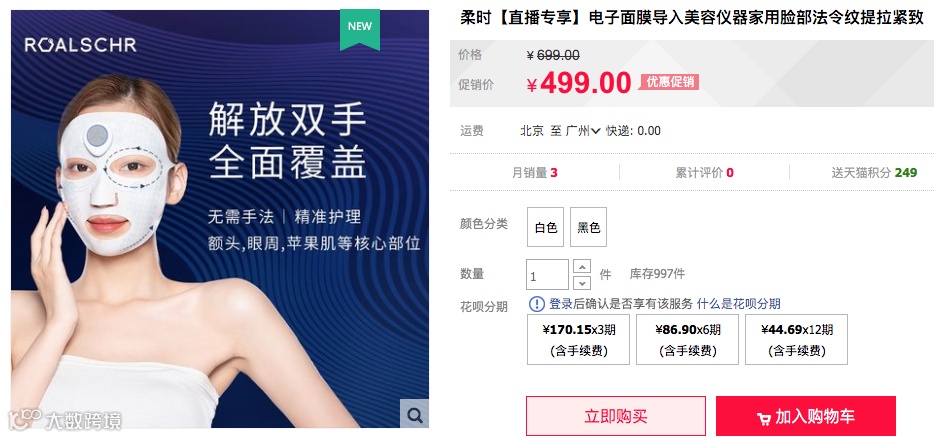Open the 累计评价 reviews tab
The image size is (934, 438).
click(x=704, y=173)
